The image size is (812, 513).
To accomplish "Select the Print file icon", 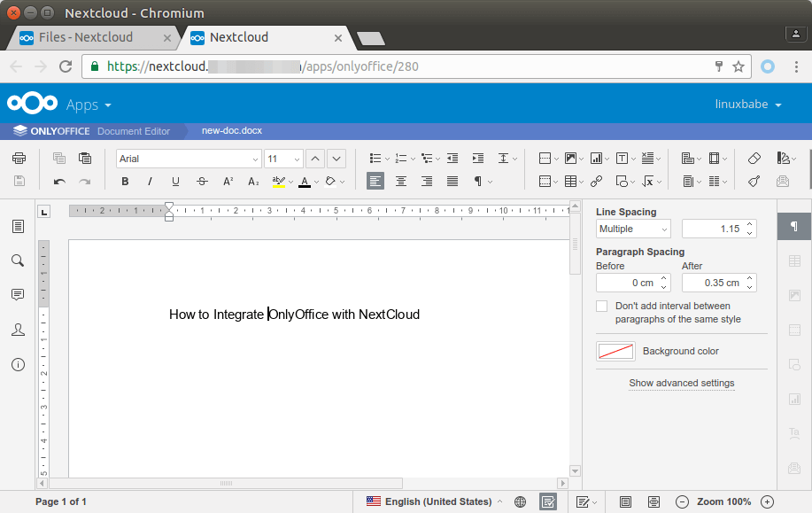I will pos(19,158).
